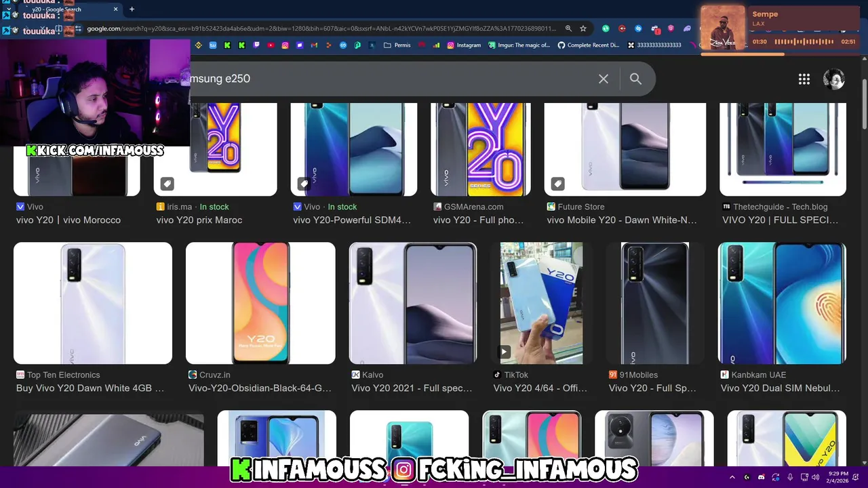Image resolution: width=868 pixels, height=488 pixels.
Task: Open the Cruvz.in Obsidian Black image
Action: (x=260, y=303)
